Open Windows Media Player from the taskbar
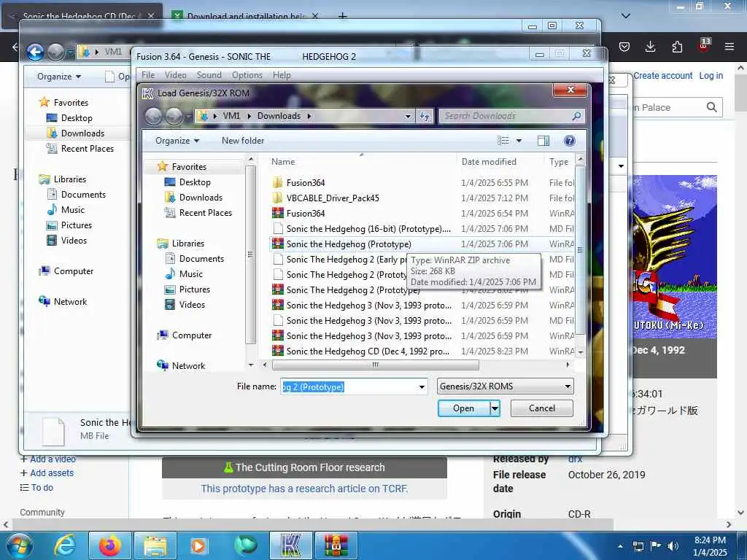Viewport: 747px width, 560px height. (200, 545)
